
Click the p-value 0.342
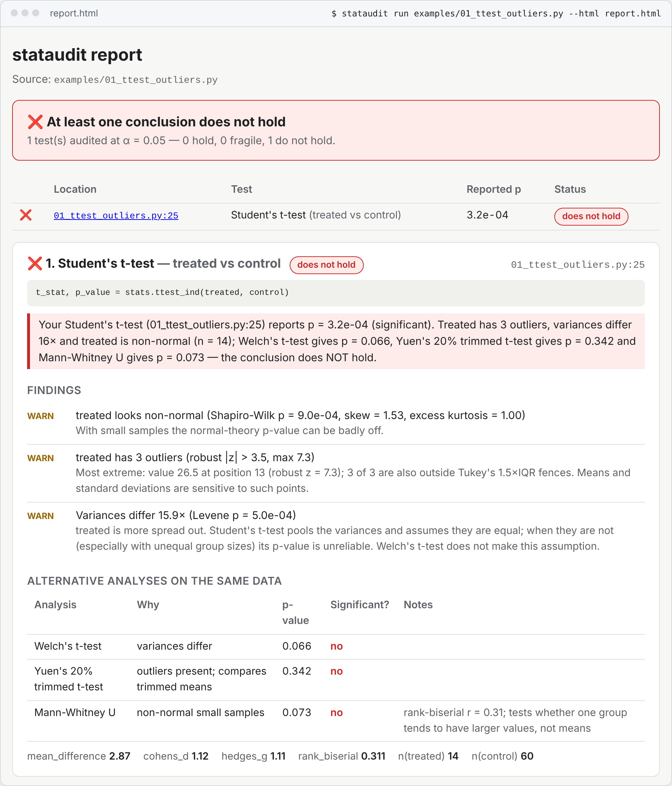click(297, 671)
